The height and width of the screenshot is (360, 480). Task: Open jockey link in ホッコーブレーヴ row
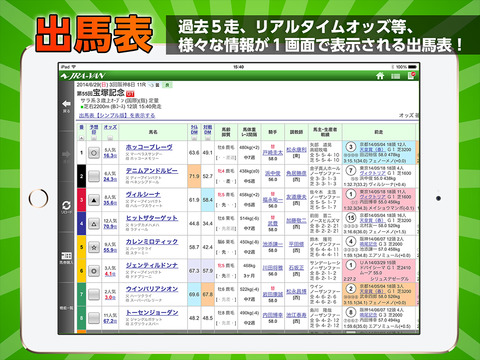point(273,153)
